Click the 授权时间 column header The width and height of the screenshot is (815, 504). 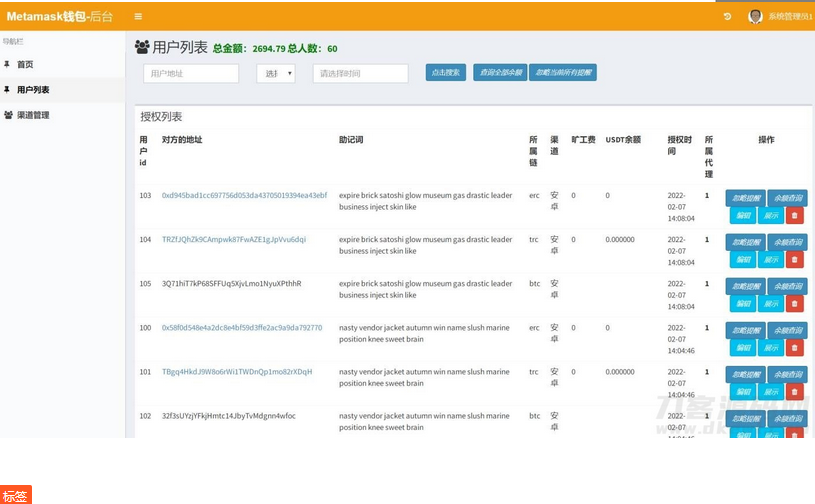tap(680, 145)
